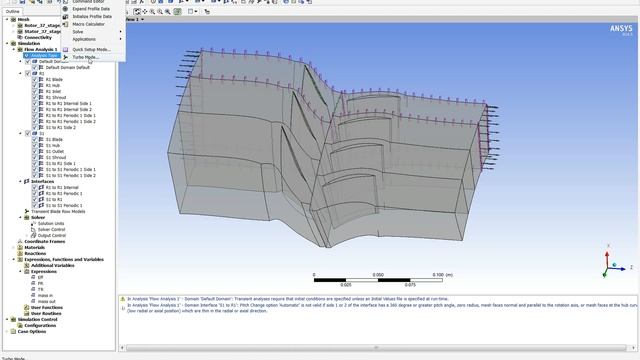Click the Interfaces node icon

27,181
